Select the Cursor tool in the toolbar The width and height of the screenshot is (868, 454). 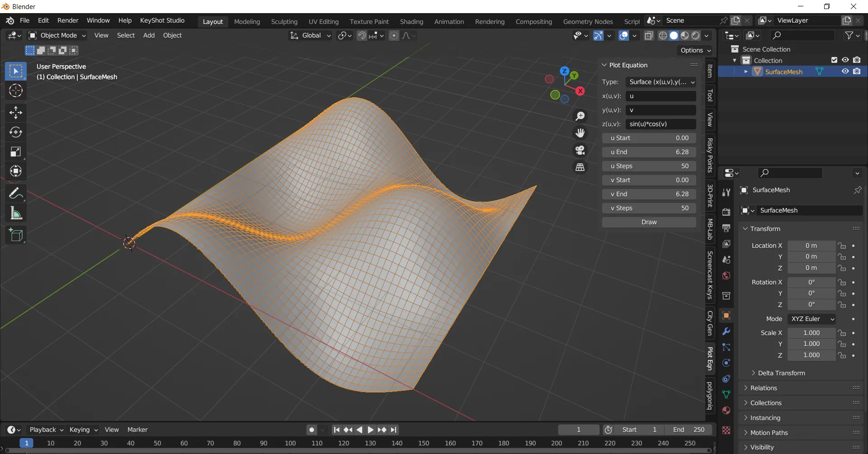click(x=16, y=91)
